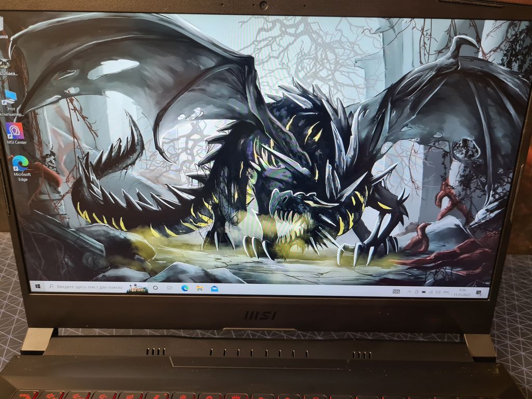Open MSI Center desktop shortcut

pyautogui.click(x=15, y=132)
